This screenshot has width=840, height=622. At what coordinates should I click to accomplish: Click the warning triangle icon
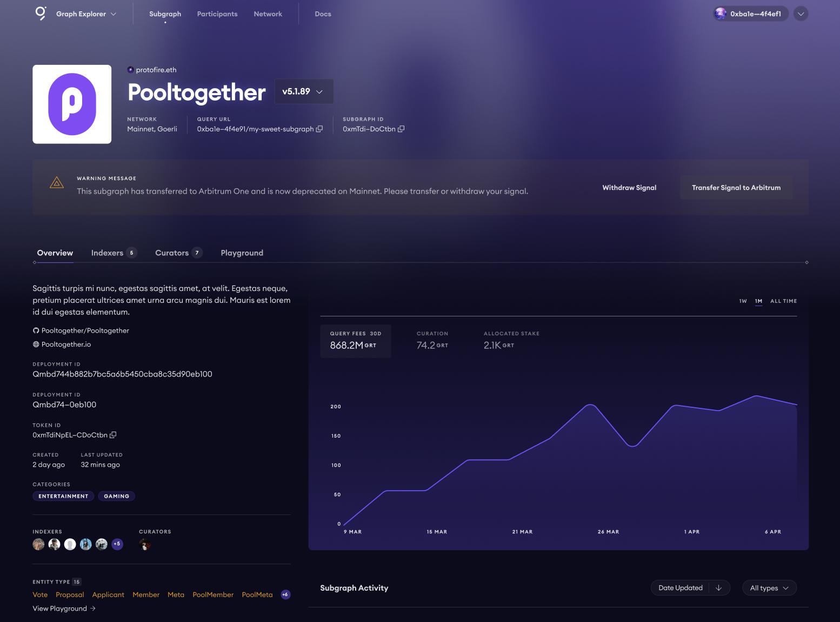click(57, 183)
